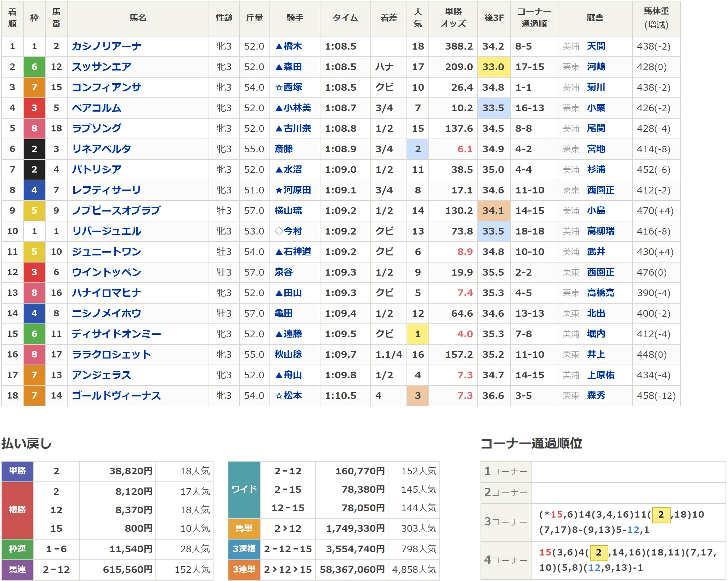Screen dimensions: 728x581
Task: Click trainer name 小栗
Action: pos(596,108)
